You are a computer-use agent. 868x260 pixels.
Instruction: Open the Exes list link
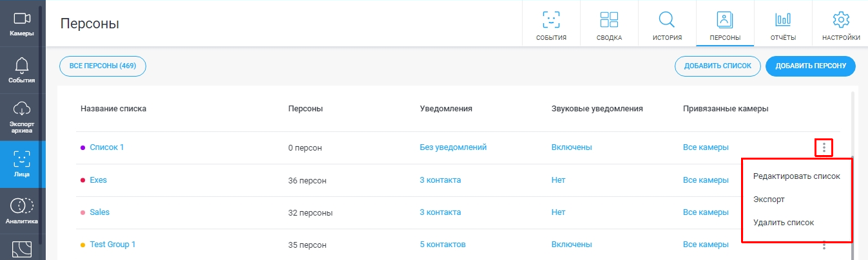click(98, 180)
